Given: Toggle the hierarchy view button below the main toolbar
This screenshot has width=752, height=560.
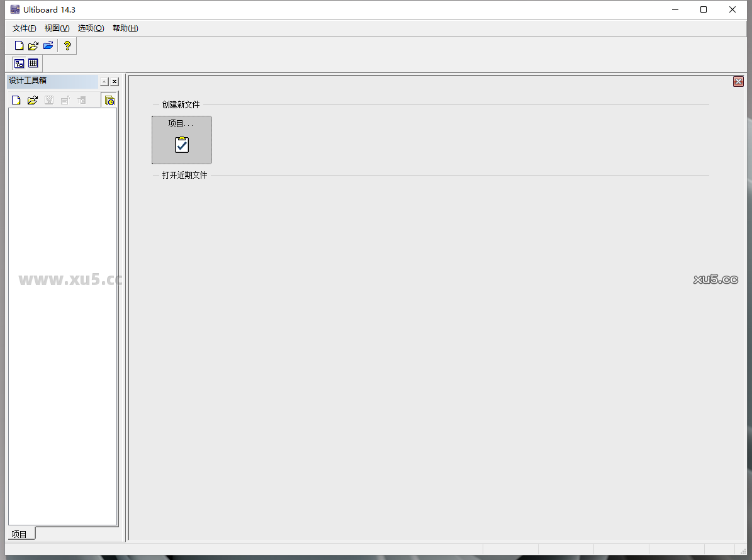Looking at the screenshot, I should point(19,63).
